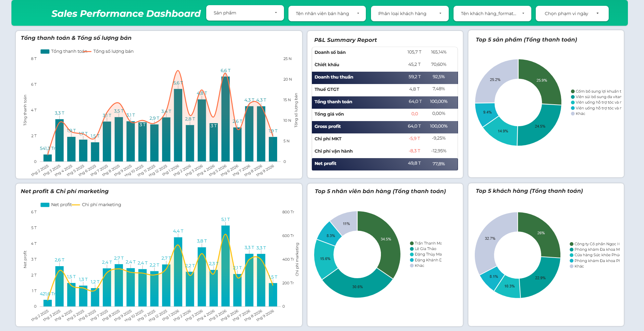Open the Chọn phạm vi ngày date picker
The width and height of the screenshot is (644, 331).
point(572,14)
